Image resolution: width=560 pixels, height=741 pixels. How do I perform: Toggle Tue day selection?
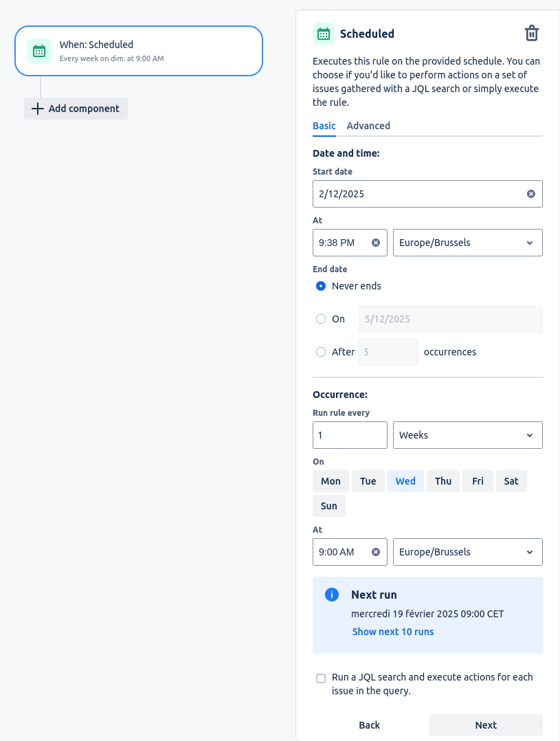(368, 481)
